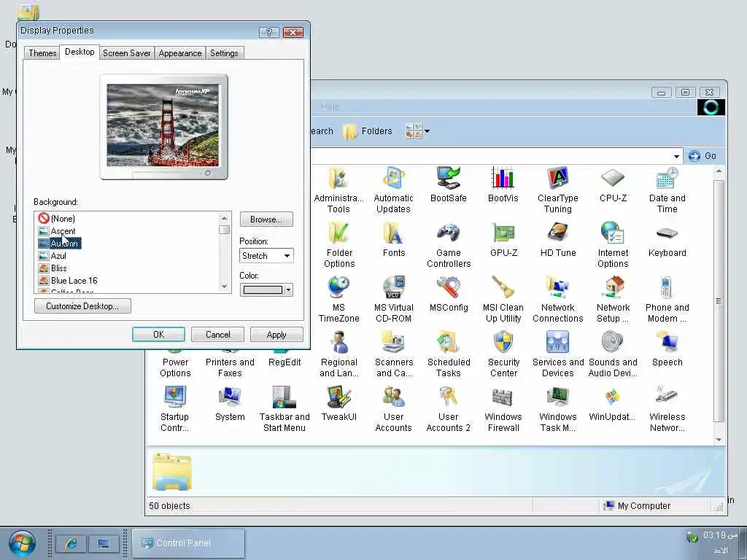Open the Administrative Tools icon

[x=338, y=190]
